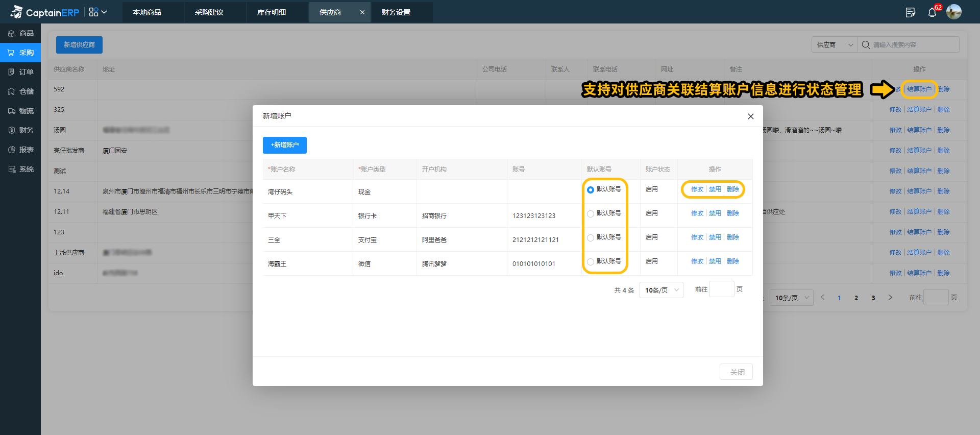
Task: Go to page 3 of supplier list
Action: coord(873,298)
